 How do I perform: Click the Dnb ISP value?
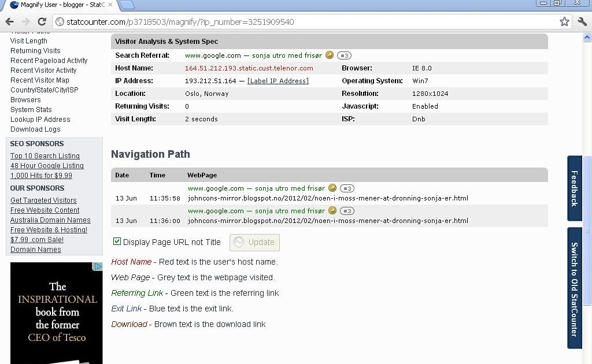point(419,119)
